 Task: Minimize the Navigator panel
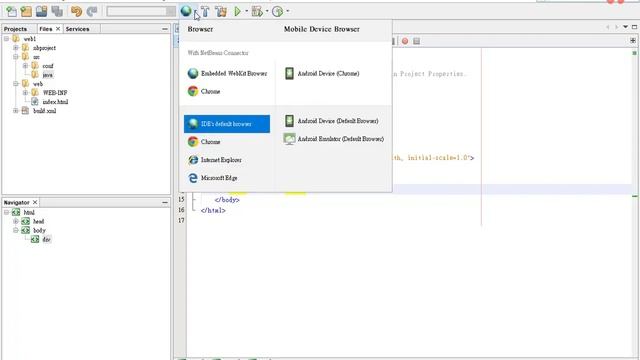[165, 202]
